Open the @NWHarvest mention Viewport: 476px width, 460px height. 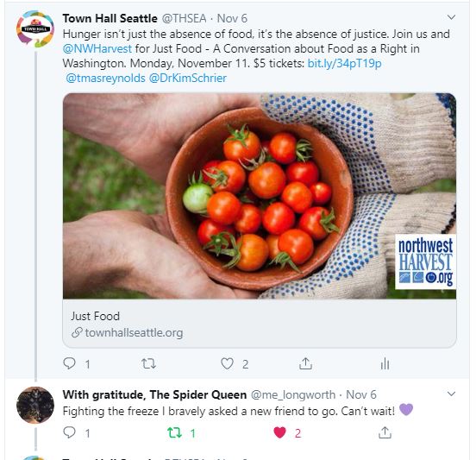click(97, 48)
